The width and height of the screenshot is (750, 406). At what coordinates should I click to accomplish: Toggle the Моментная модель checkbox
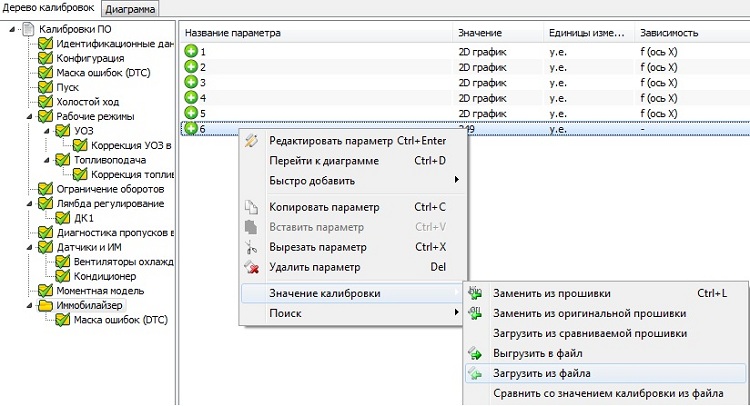(x=45, y=290)
